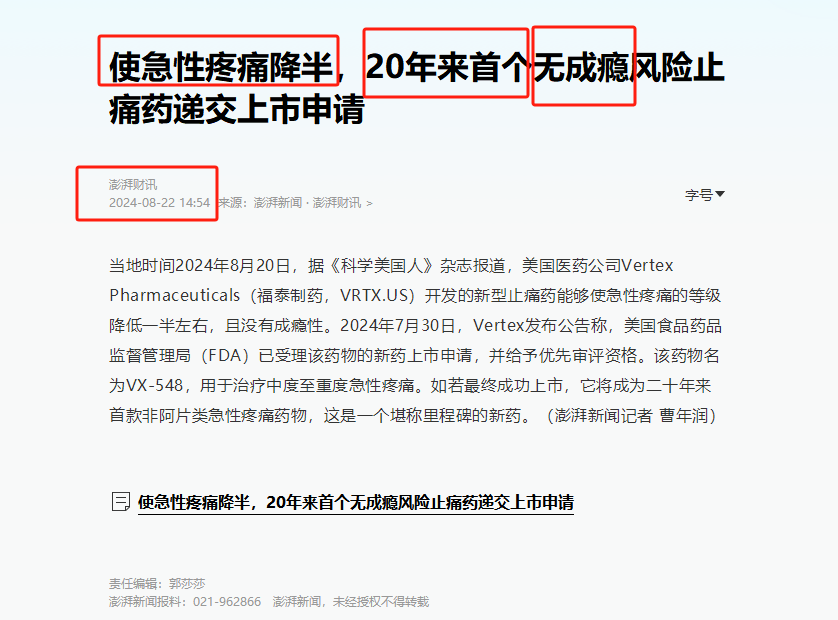838x620 pixels.
Task: Click the boxed 20年来首个 headline text
Action: coord(447,67)
